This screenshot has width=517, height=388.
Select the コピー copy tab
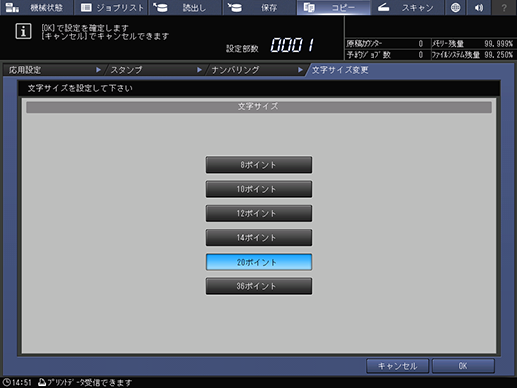point(333,7)
